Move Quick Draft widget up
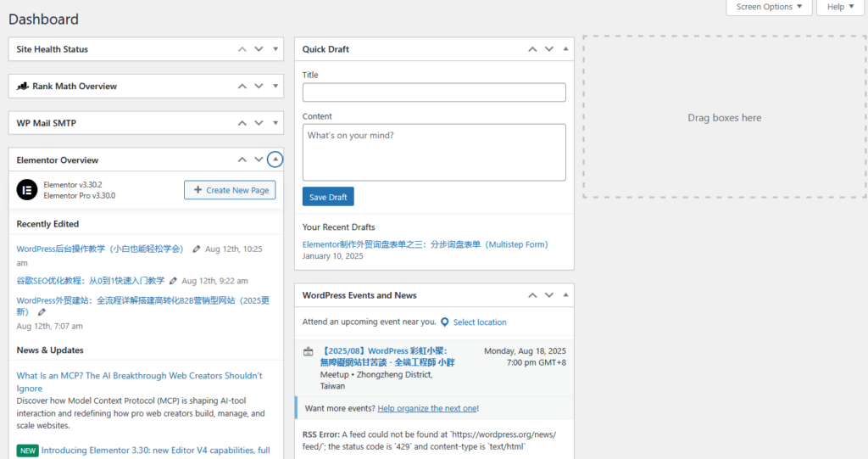Image resolution: width=868 pixels, height=459 pixels. coord(532,49)
